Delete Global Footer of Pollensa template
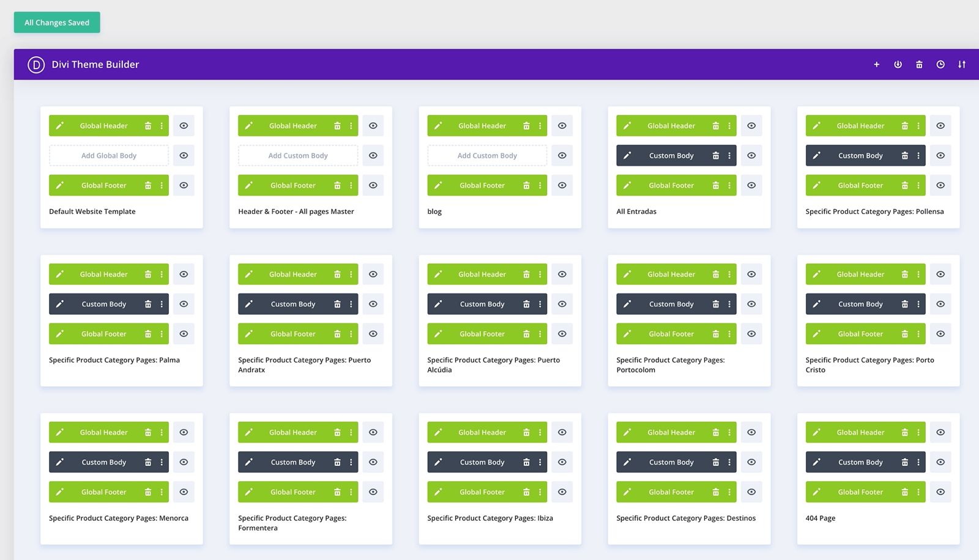This screenshot has width=979, height=560. (904, 185)
